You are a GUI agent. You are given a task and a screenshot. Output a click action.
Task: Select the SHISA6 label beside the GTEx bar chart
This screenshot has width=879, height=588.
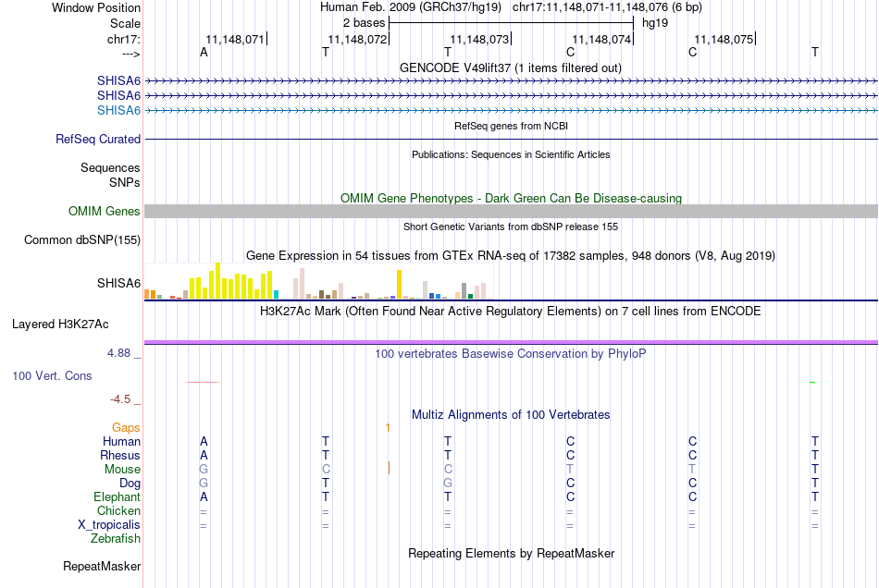(x=118, y=283)
